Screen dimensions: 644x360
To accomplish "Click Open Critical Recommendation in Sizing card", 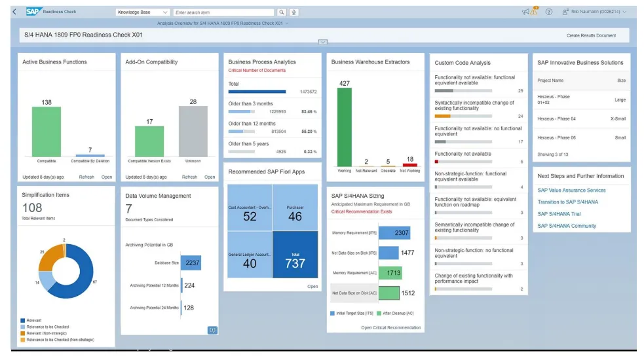I will pos(390,327).
